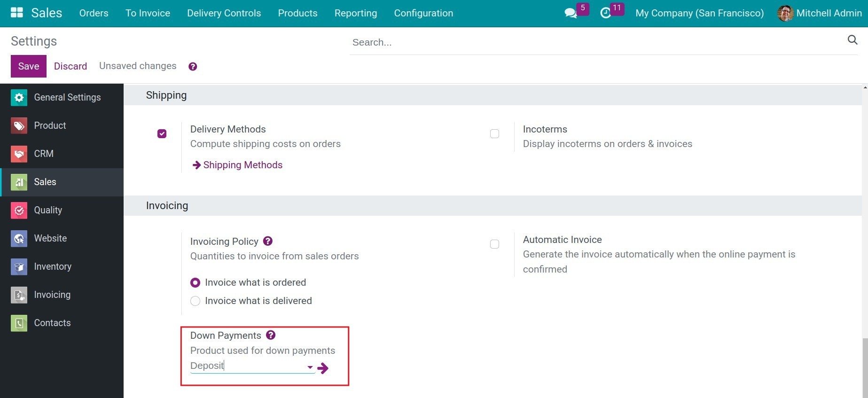
Task: Open the Configuration menu
Action: (423, 13)
